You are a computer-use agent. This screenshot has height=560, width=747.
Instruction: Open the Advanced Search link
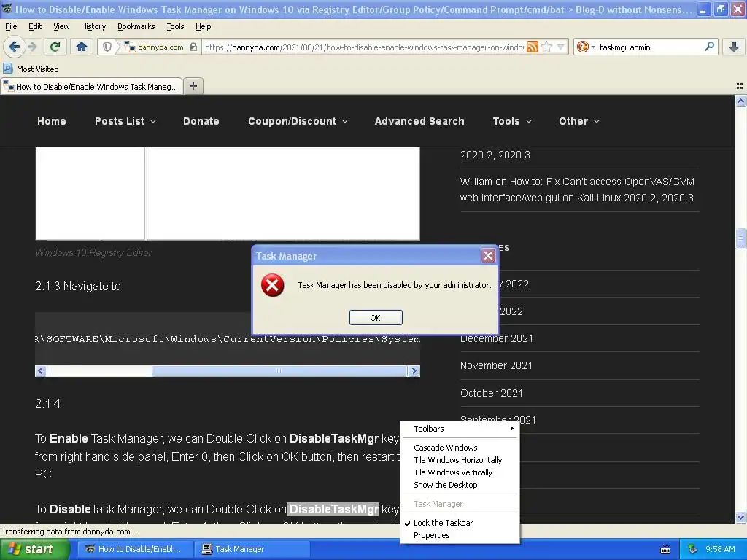point(419,121)
